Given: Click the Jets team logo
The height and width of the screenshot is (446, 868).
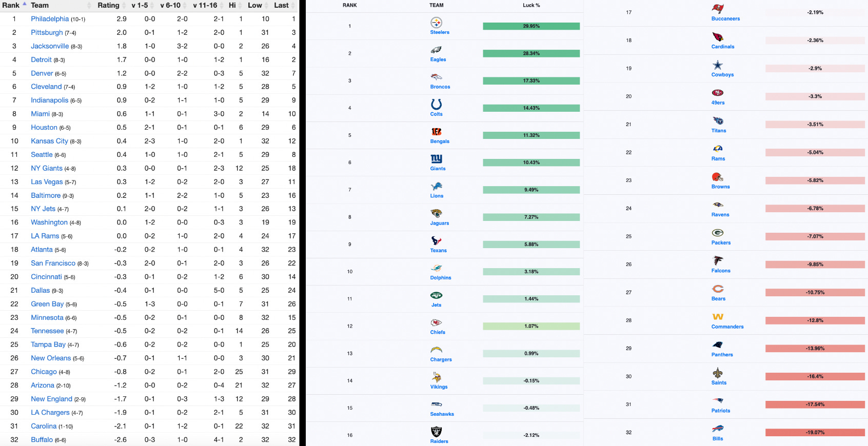Looking at the screenshot, I should click(436, 295).
